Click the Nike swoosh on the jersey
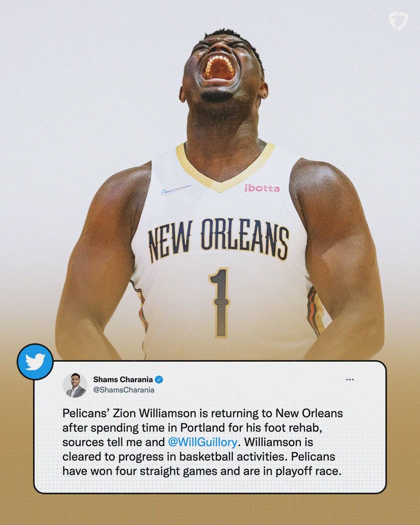420x525 pixels. (177, 190)
